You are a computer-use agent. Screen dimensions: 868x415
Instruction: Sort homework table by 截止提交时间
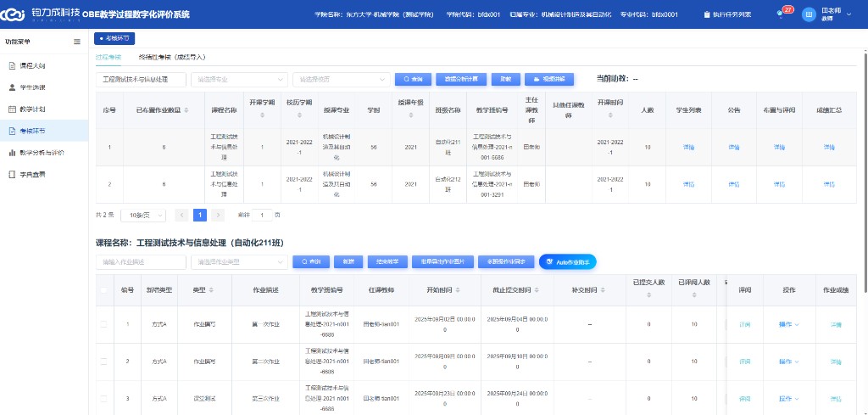pyautogui.click(x=537, y=290)
